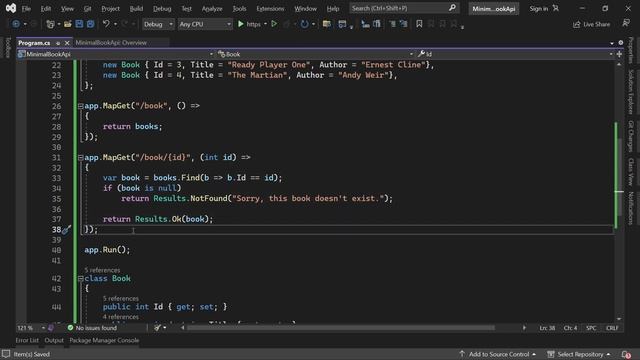640x360 pixels.
Task: Click the comment selected lines icon
Action: 392,24
